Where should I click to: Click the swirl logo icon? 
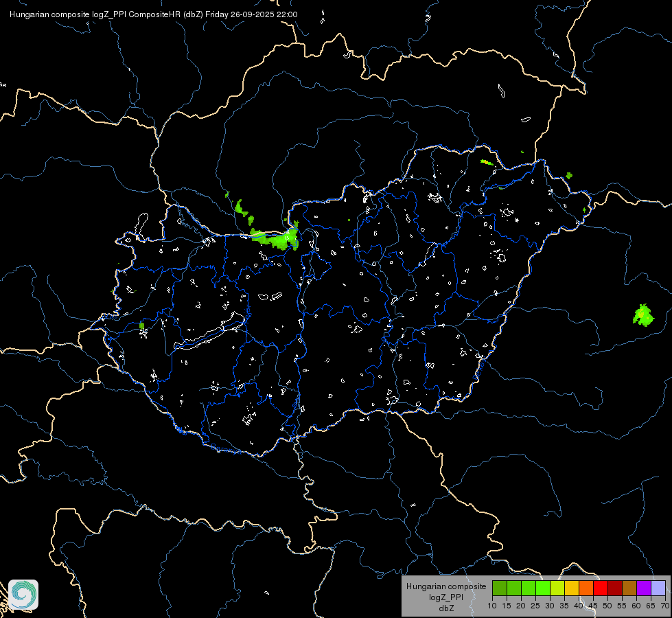click(x=23, y=595)
